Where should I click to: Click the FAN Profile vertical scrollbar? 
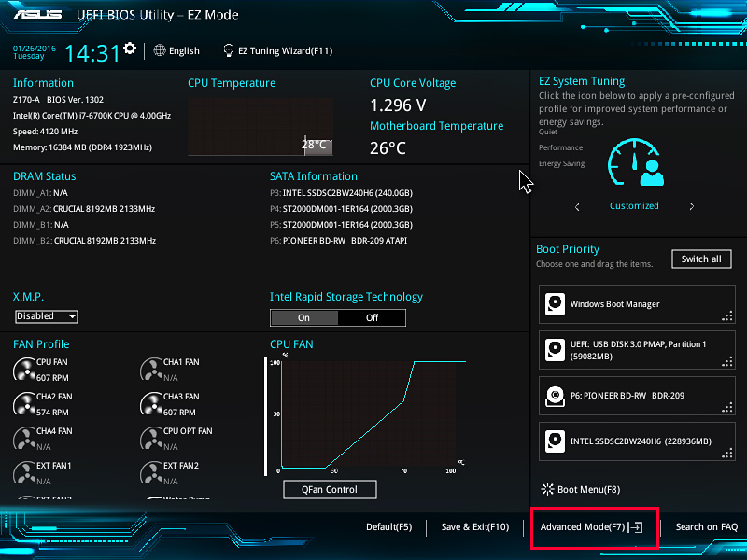point(265,416)
